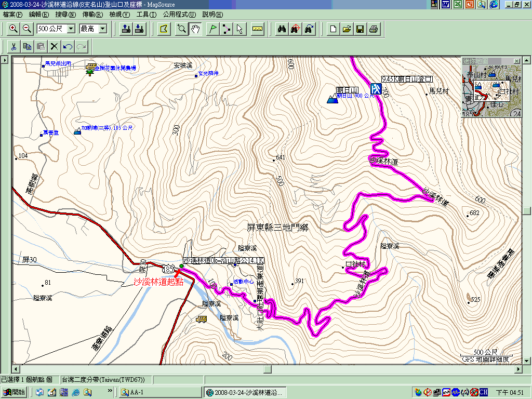Expand the quick launch overflow chevron
The width and height of the screenshot is (532, 399).
[x=110, y=391]
